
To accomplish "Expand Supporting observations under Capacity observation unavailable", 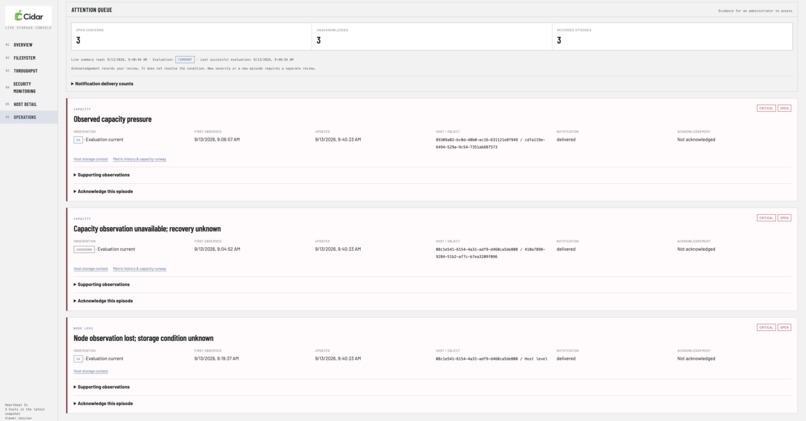I will pyautogui.click(x=102, y=284).
